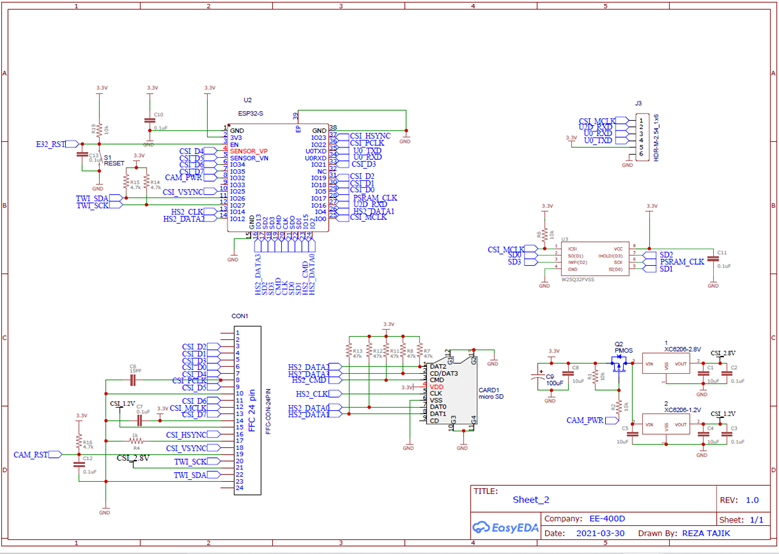Click the Company EE-400D value
This screenshot has height=554, width=779.
[x=607, y=519]
